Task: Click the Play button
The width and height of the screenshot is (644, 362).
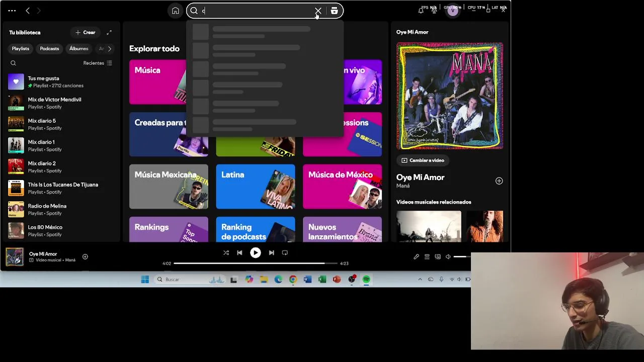Action: pos(256,253)
